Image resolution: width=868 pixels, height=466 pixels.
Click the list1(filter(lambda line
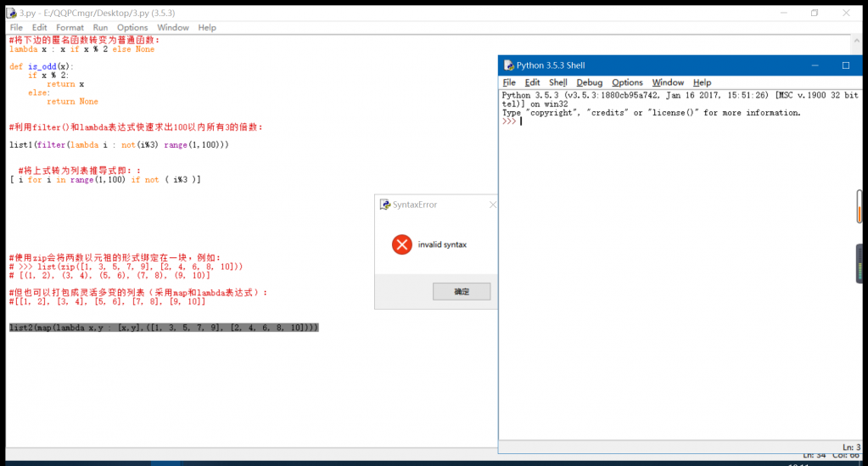coord(119,144)
